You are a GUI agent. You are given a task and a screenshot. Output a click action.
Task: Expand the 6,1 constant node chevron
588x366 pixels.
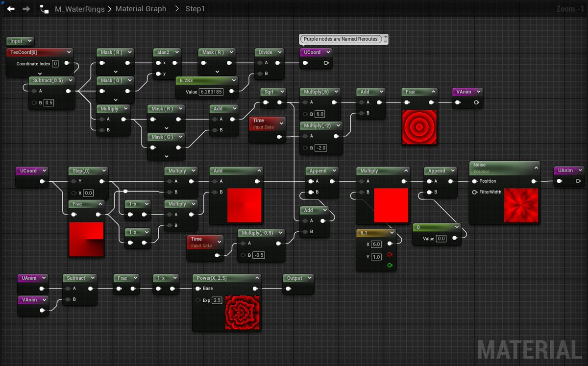391,233
